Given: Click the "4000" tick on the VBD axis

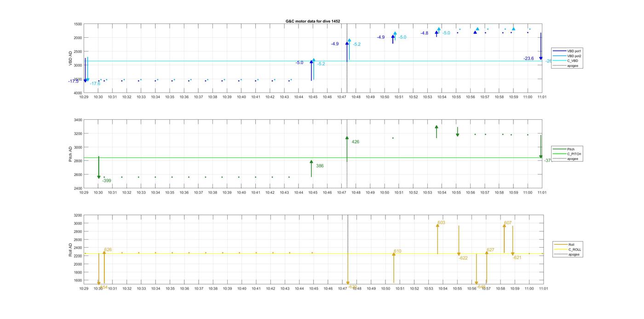Looking at the screenshot, I should pyautogui.click(x=78, y=93).
